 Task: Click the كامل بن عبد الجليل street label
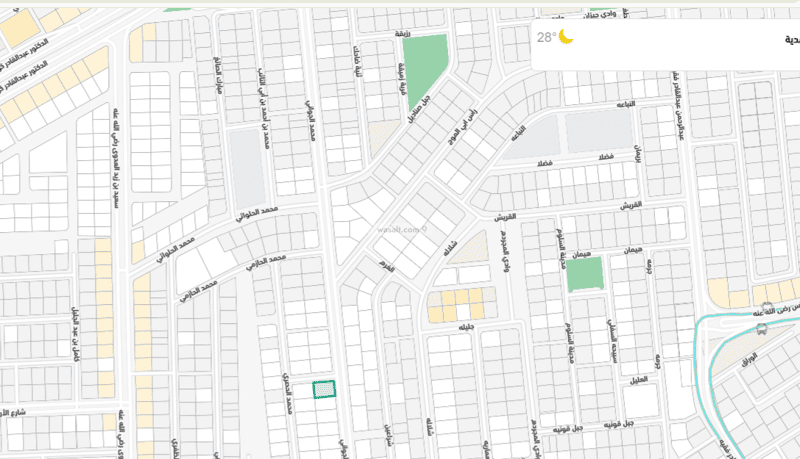pos(76,335)
